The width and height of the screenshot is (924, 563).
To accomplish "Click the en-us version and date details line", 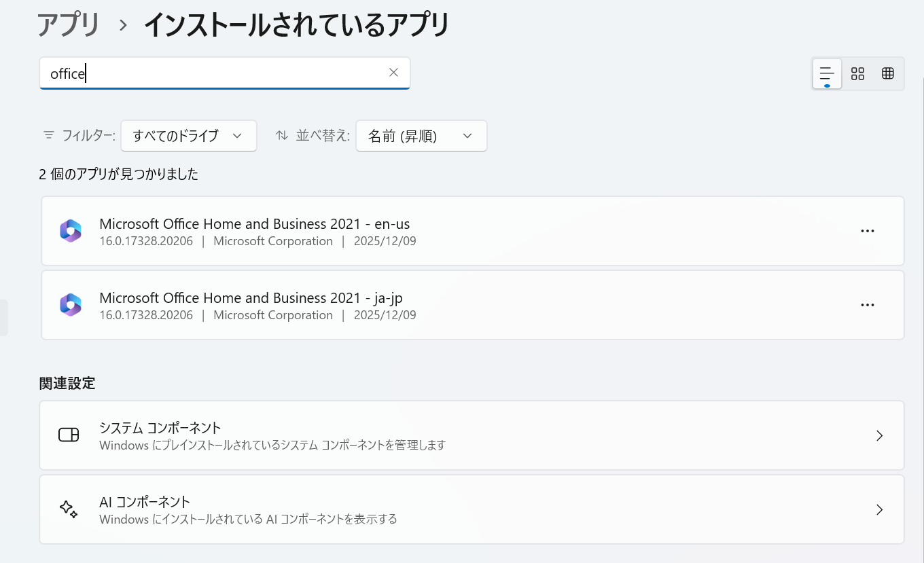I will point(257,241).
